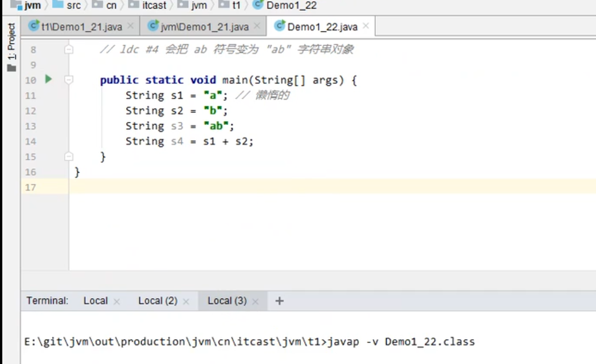The height and width of the screenshot is (364, 596).
Task: Click the Terminal panel label
Action: click(x=48, y=300)
